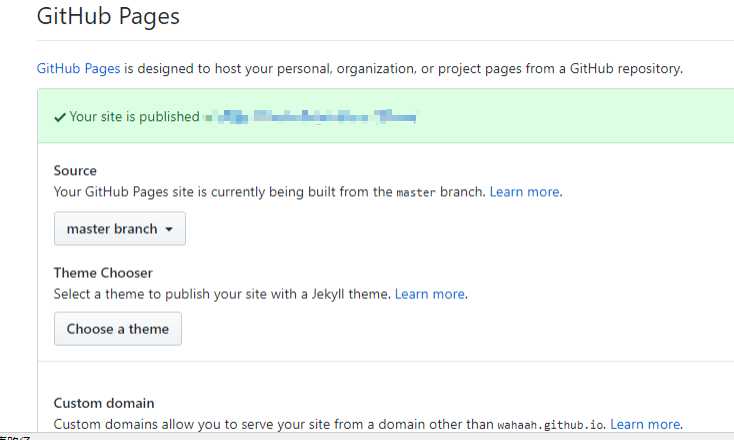734x440 pixels.
Task: Click the Source section heading
Action: click(x=75, y=171)
